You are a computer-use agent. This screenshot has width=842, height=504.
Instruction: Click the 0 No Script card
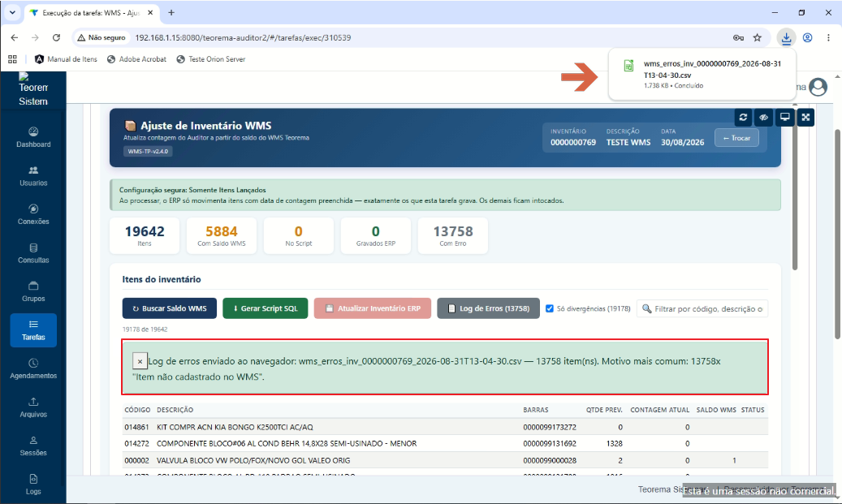(x=299, y=235)
